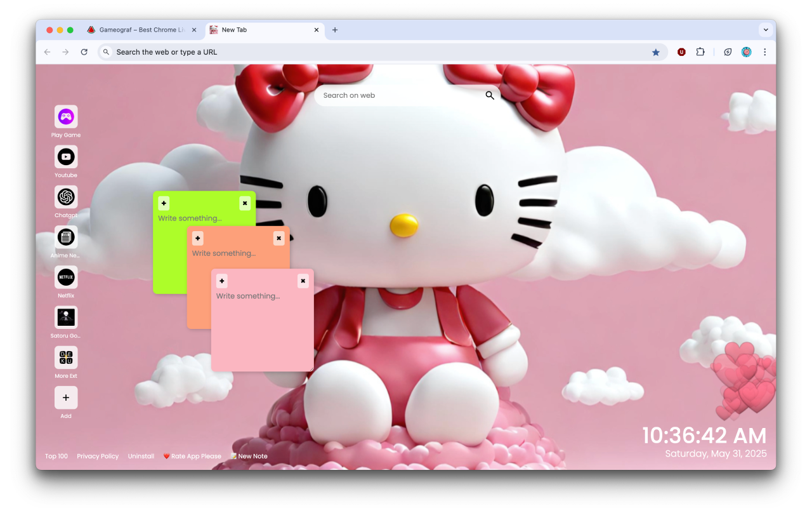This screenshot has height=508, width=812.
Task: Click the bookmark star in the address bar
Action: point(656,51)
